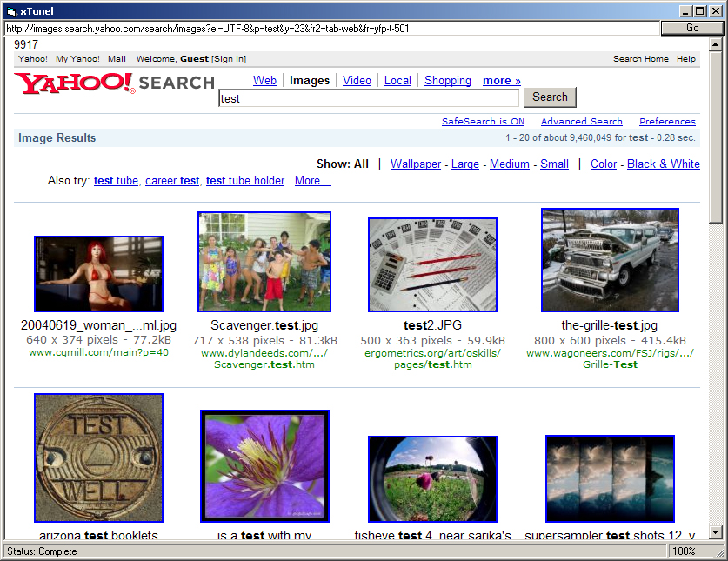Screen dimensions: 728x561
Task: Open the test2.JPG calculator thumbnail
Action: pyautogui.click(x=432, y=264)
